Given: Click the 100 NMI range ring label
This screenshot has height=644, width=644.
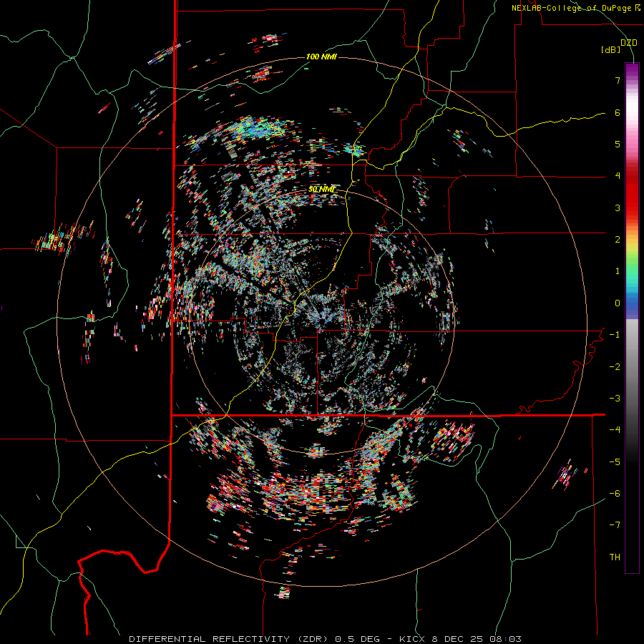Looking at the screenshot, I should [321, 57].
